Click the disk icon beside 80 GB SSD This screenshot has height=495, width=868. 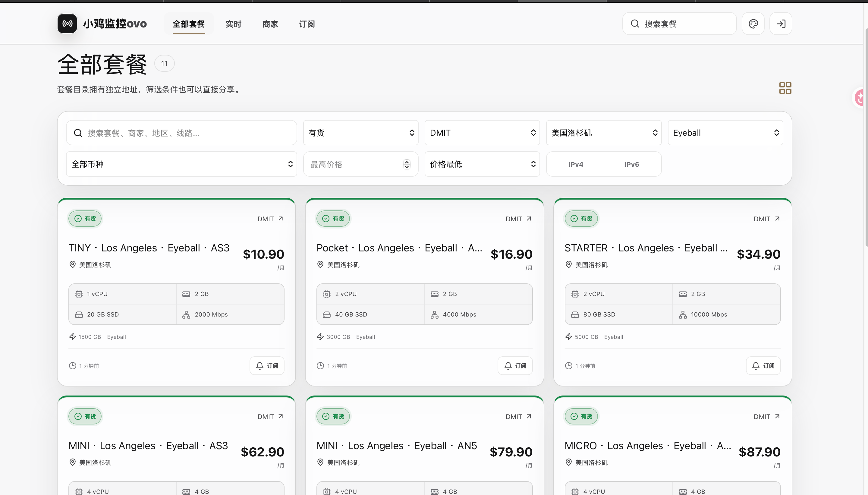(x=575, y=314)
